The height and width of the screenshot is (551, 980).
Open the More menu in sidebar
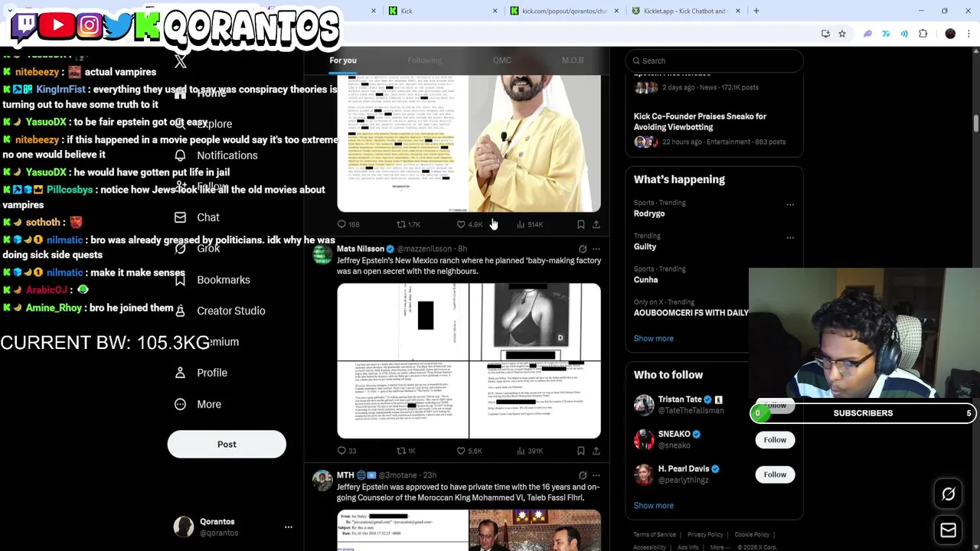coord(198,404)
